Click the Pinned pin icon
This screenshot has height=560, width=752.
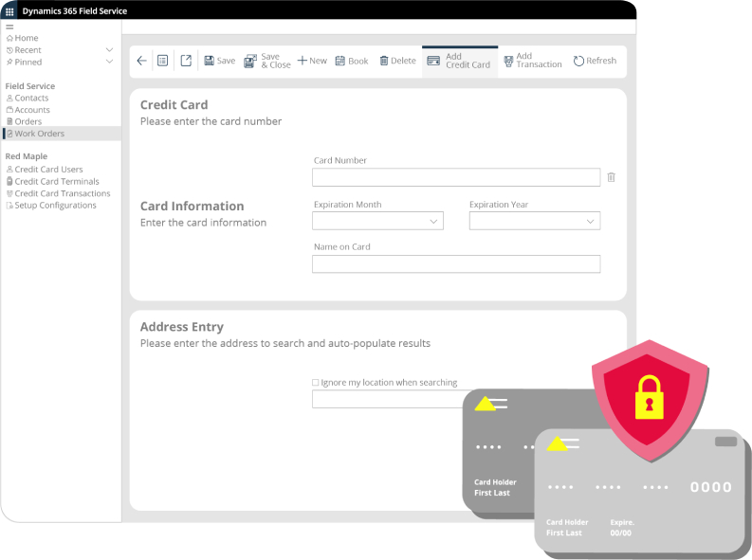[9, 63]
